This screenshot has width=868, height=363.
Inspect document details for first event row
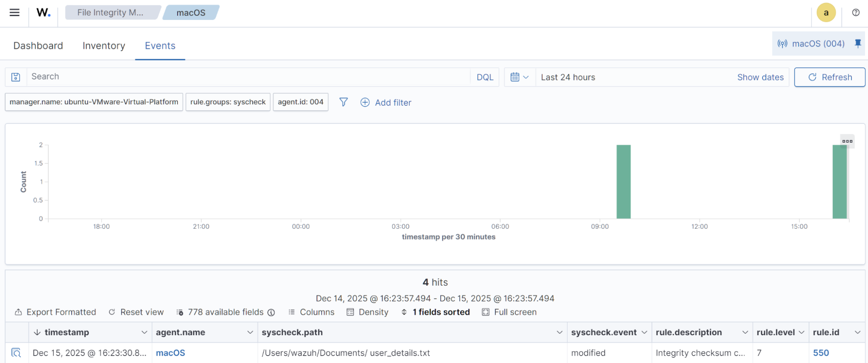[x=16, y=353]
